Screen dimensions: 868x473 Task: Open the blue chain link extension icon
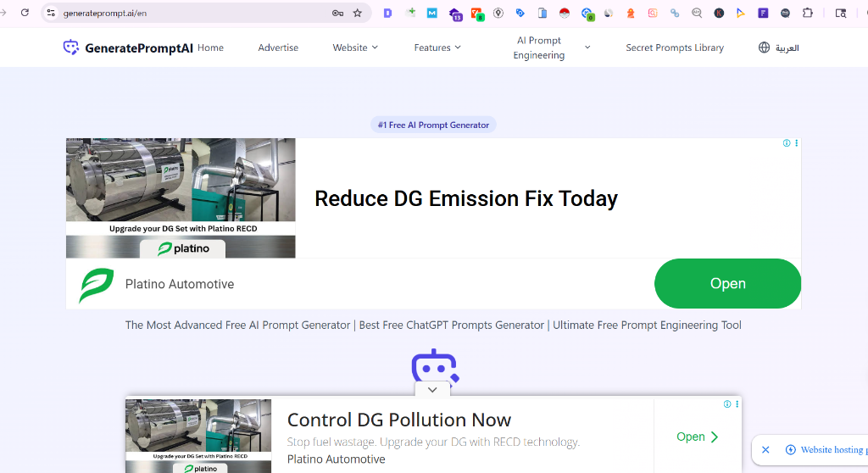pos(674,13)
